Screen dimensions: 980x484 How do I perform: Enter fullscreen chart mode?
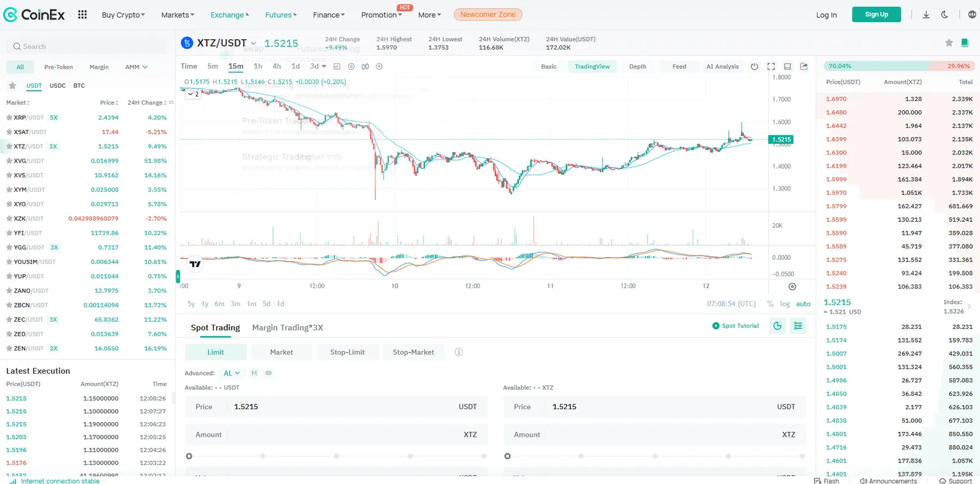771,66
